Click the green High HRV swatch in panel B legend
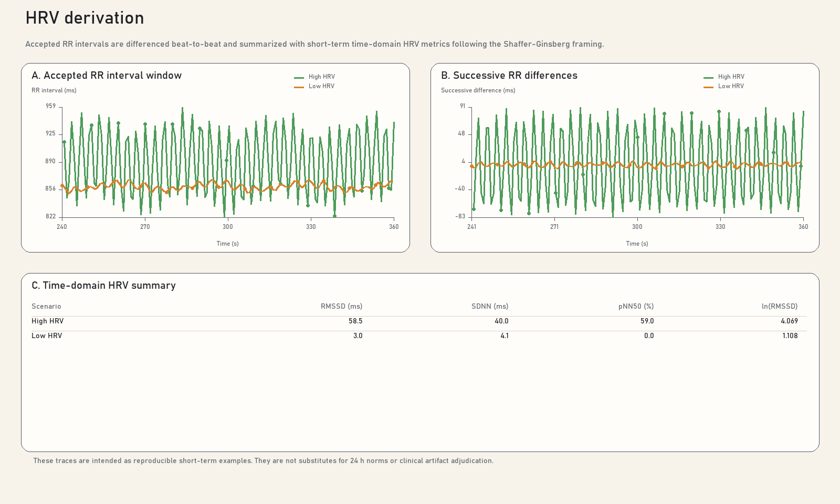This screenshot has height=504, width=840. [708, 77]
